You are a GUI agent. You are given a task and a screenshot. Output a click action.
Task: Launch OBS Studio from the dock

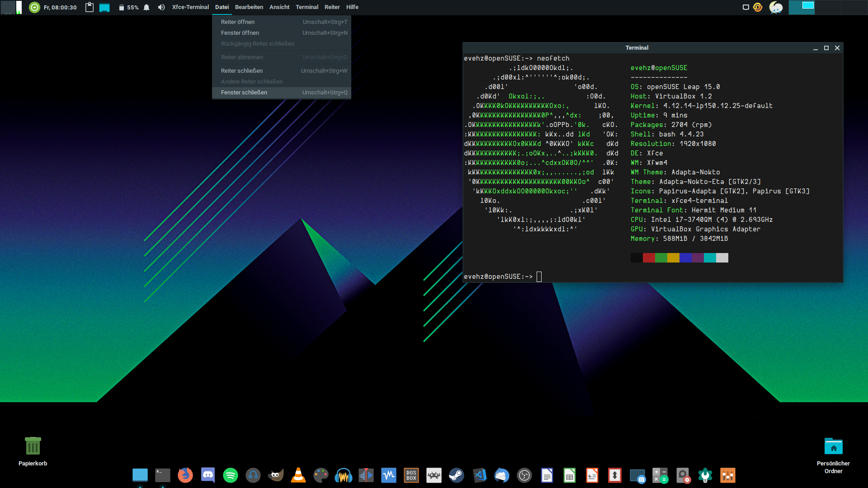pos(524,475)
